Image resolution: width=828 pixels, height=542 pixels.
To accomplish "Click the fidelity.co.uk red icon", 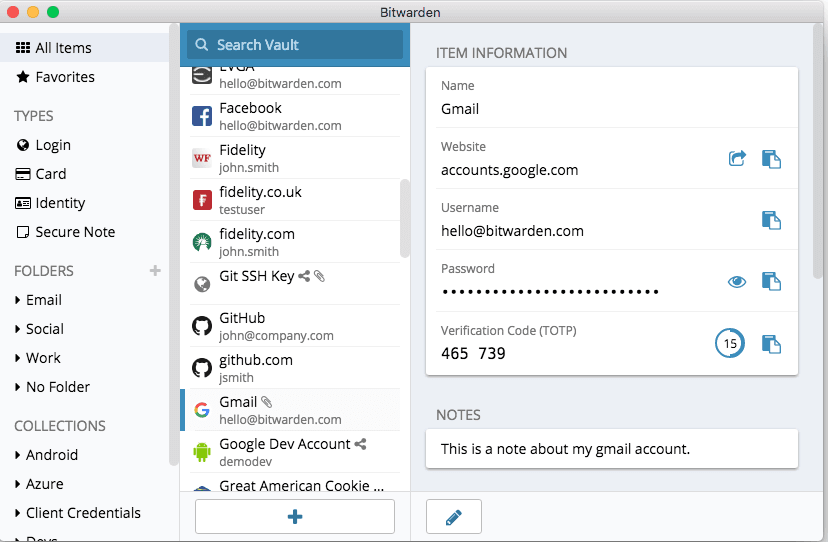I will pyautogui.click(x=202, y=200).
